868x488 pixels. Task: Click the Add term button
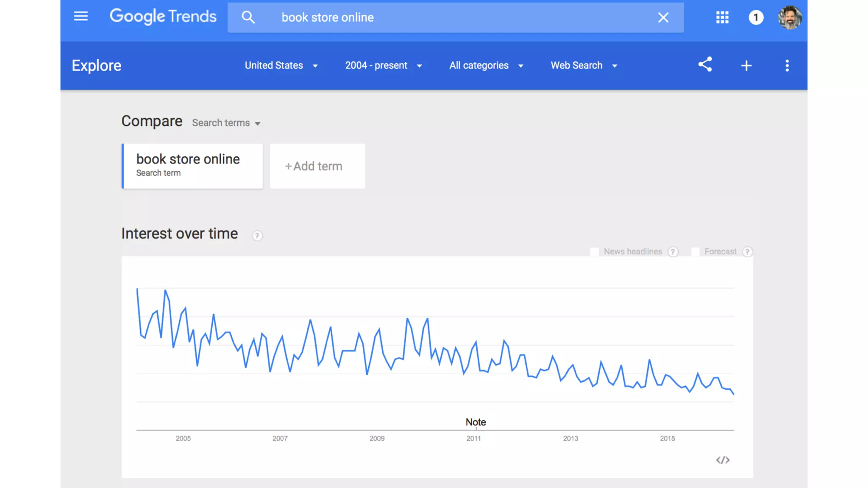[x=317, y=166]
